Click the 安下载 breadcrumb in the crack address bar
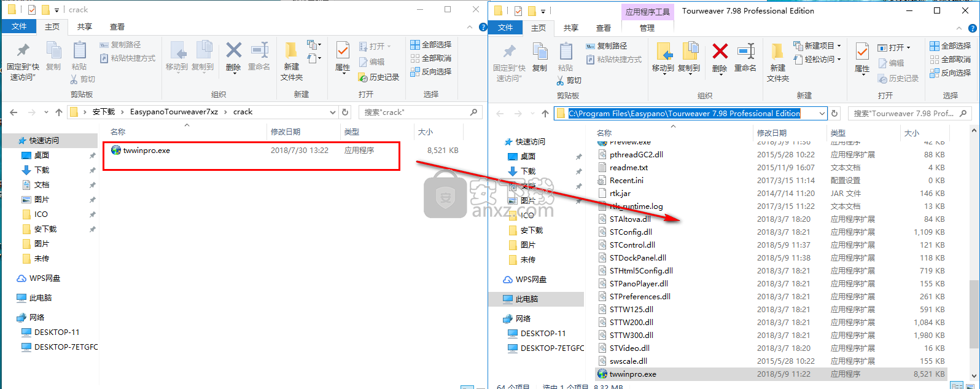The height and width of the screenshot is (389, 980). [x=104, y=112]
